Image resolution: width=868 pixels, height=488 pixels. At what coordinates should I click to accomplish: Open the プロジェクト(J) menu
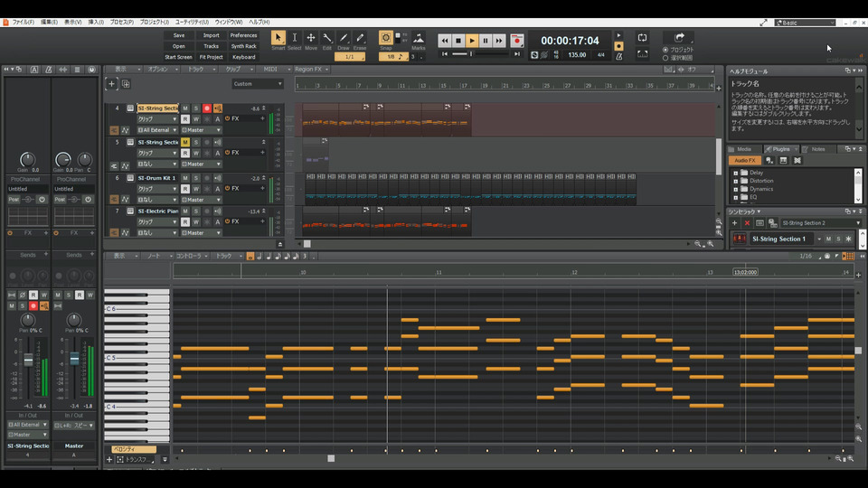tap(154, 22)
